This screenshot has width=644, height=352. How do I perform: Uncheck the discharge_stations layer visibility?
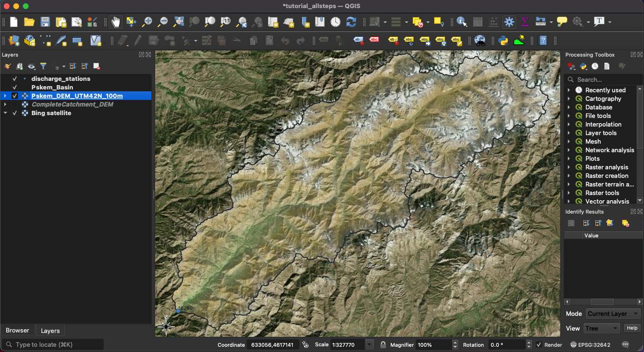15,79
